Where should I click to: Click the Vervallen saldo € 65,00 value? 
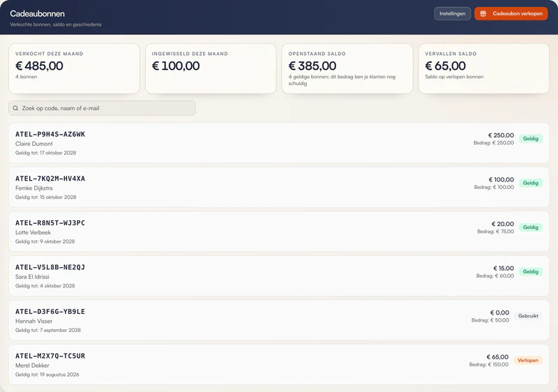[445, 66]
